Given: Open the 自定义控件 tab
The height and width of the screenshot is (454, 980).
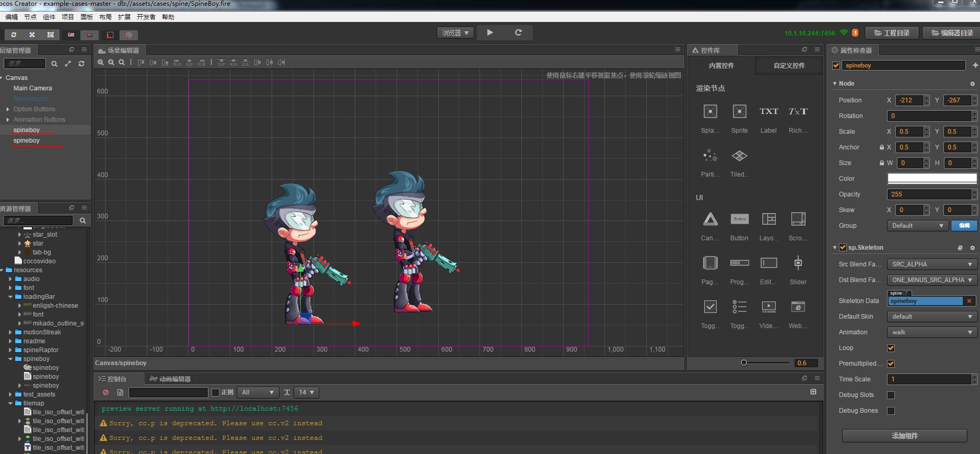Looking at the screenshot, I should click(x=789, y=66).
